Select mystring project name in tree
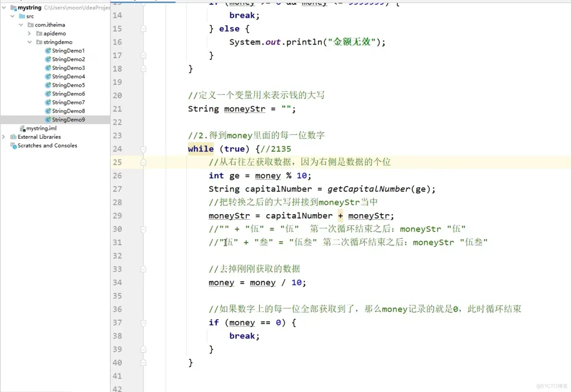The width and height of the screenshot is (571, 392). point(29,7)
